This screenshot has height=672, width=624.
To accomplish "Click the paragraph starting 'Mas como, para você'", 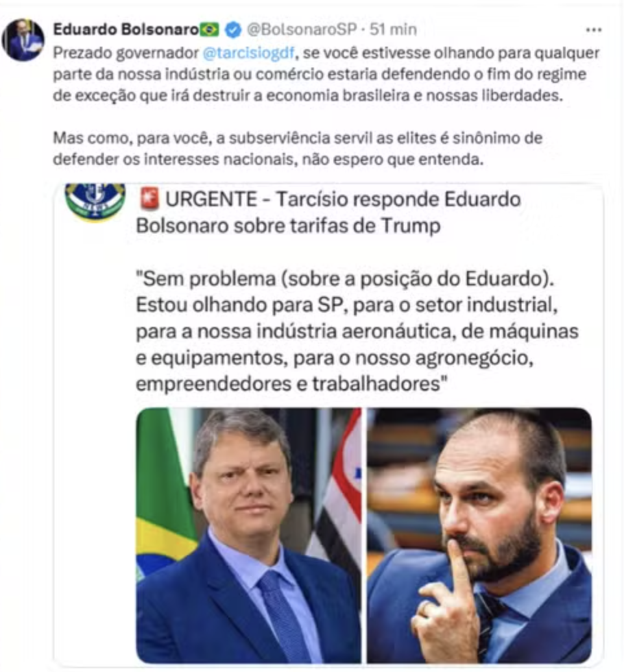I will tap(298, 149).
